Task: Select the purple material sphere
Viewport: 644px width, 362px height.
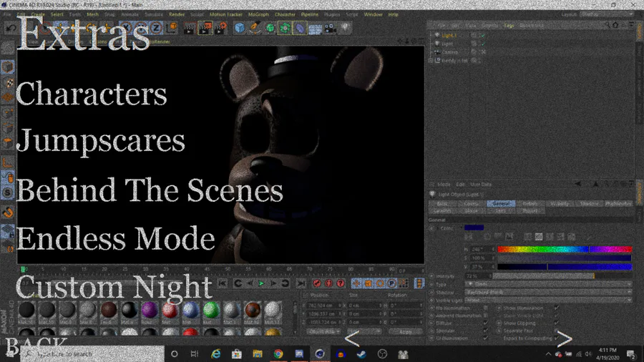Action: click(x=150, y=310)
